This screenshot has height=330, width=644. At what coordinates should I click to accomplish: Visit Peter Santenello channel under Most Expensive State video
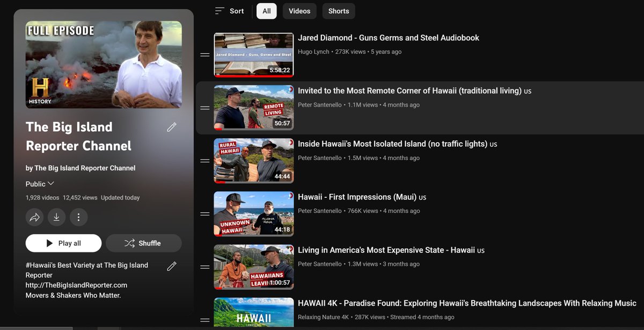[x=320, y=264]
